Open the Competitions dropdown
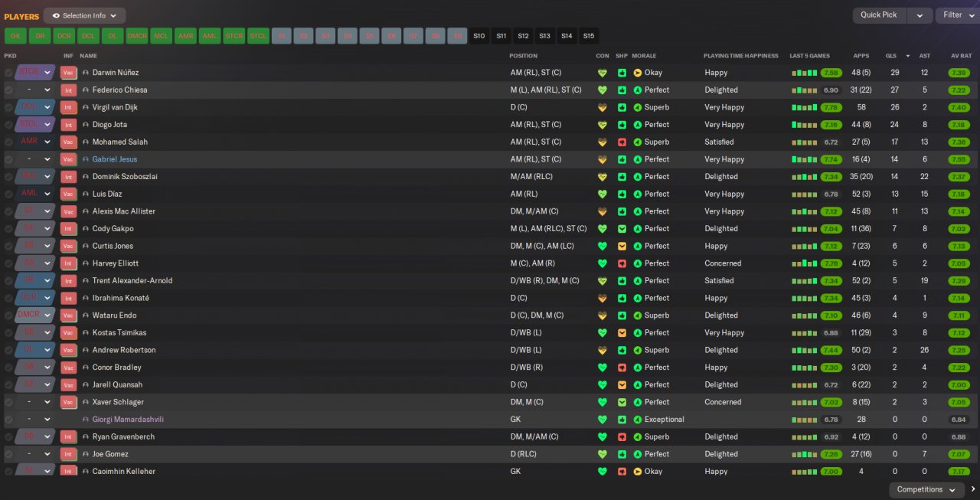The image size is (980, 500). tap(926, 489)
